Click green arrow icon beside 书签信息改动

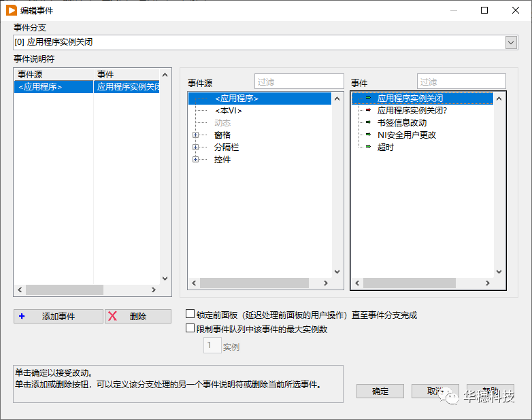click(368, 122)
